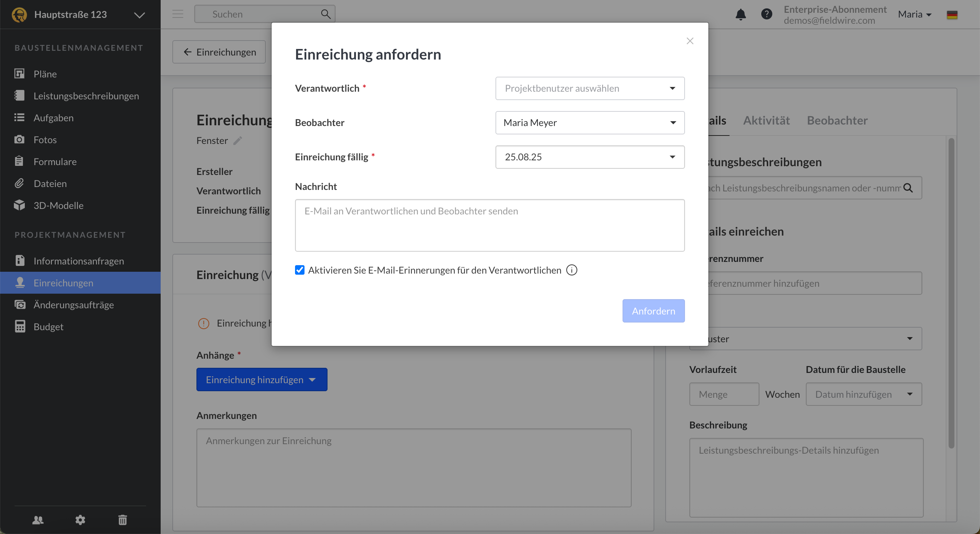Switch to the Aktivität tab
980x534 pixels.
(x=766, y=120)
